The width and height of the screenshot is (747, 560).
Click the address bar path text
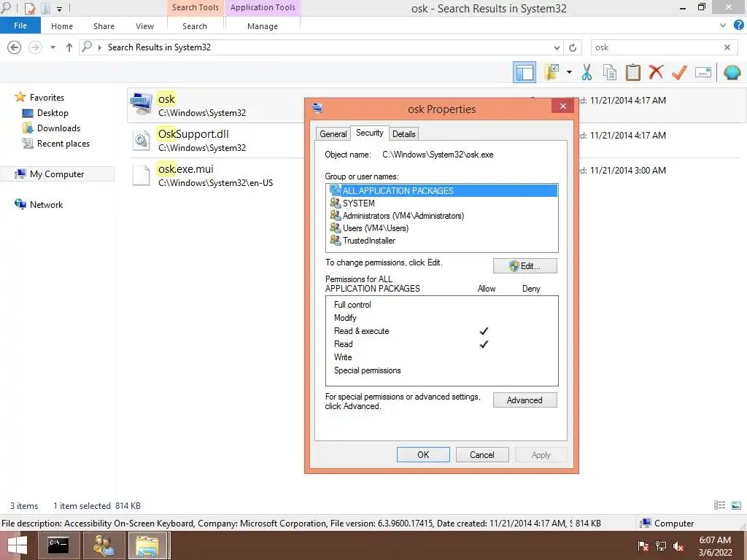click(159, 47)
